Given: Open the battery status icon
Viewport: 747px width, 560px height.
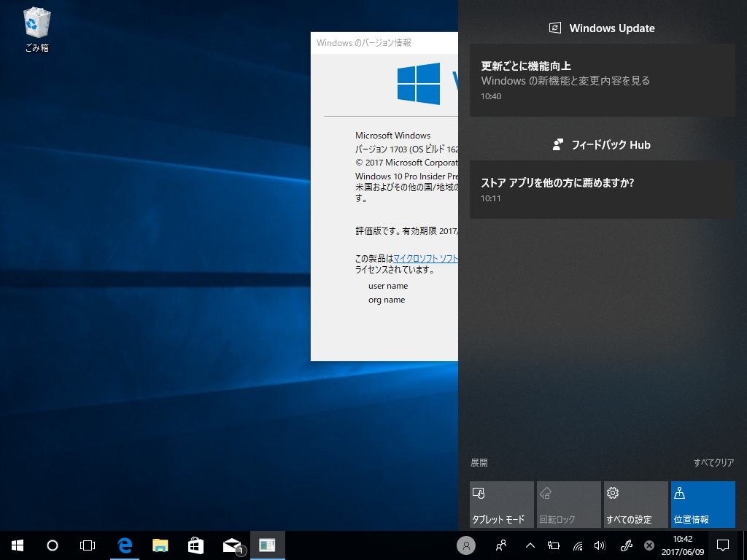Looking at the screenshot, I should coord(552,545).
